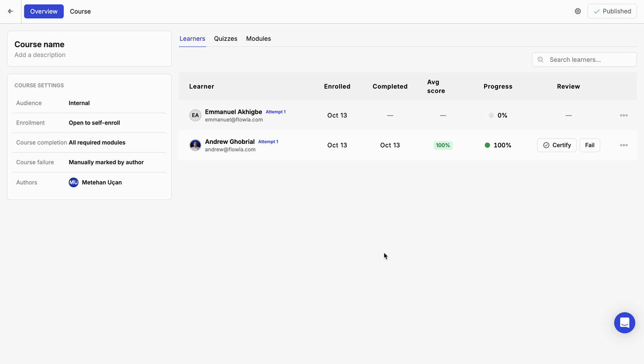Click Andrew's 100% progress value

502,145
